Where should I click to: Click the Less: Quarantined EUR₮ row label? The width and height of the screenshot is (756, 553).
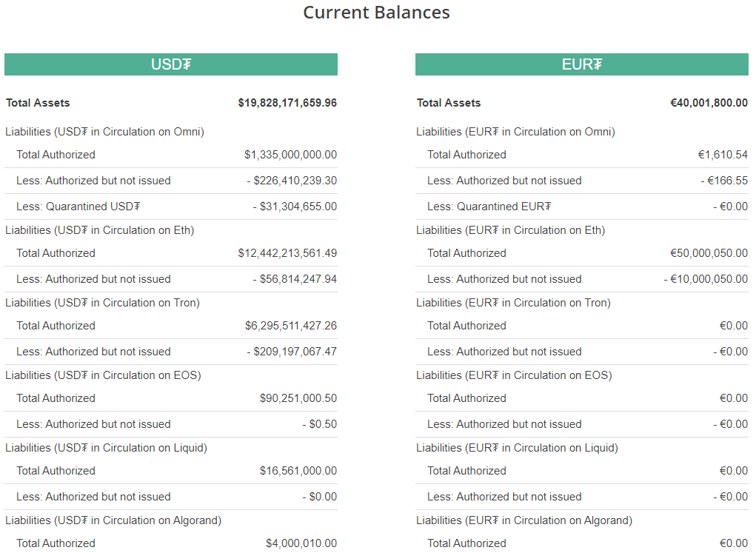[x=489, y=207]
